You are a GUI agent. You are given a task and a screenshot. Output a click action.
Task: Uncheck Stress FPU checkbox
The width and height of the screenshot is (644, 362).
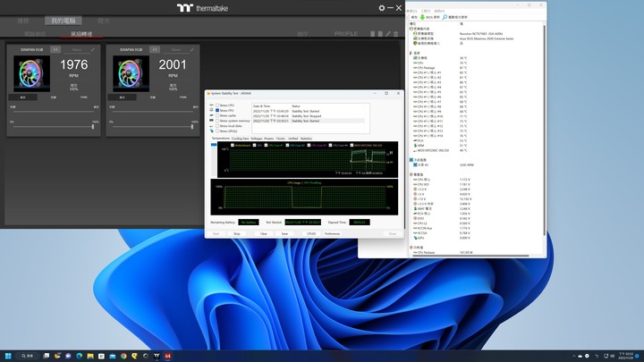pyautogui.click(x=217, y=111)
